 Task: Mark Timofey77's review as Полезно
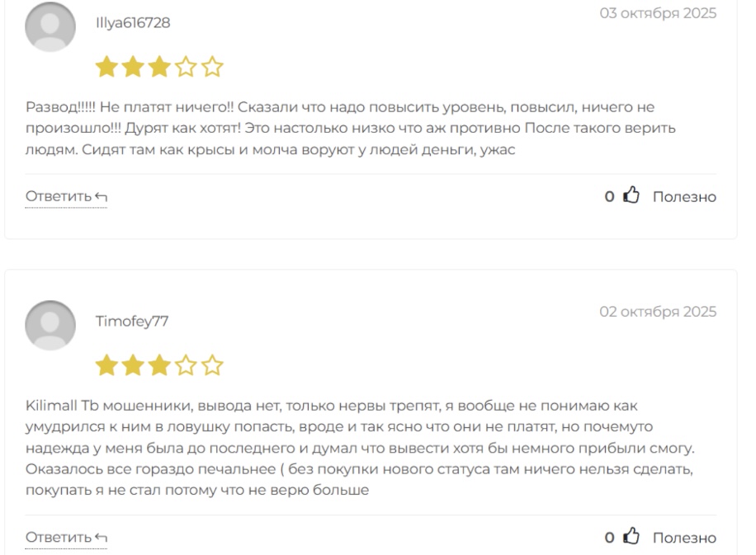point(684,538)
